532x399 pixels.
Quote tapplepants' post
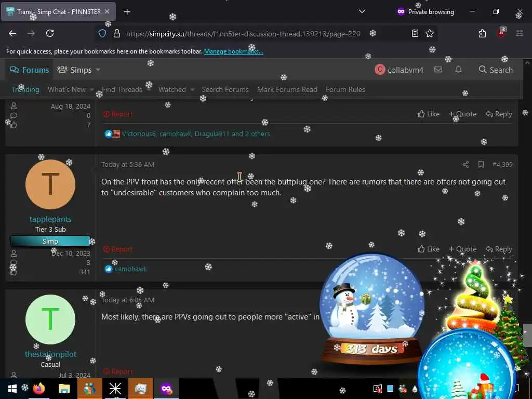462,249
